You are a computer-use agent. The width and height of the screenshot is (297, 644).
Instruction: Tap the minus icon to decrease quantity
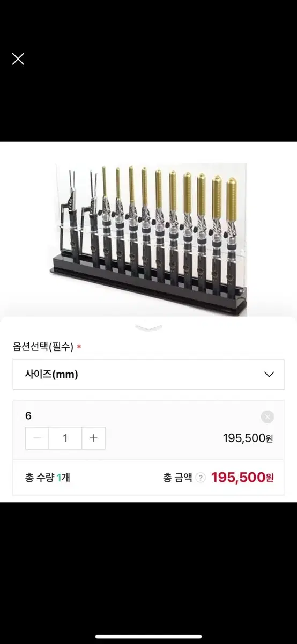point(37,438)
